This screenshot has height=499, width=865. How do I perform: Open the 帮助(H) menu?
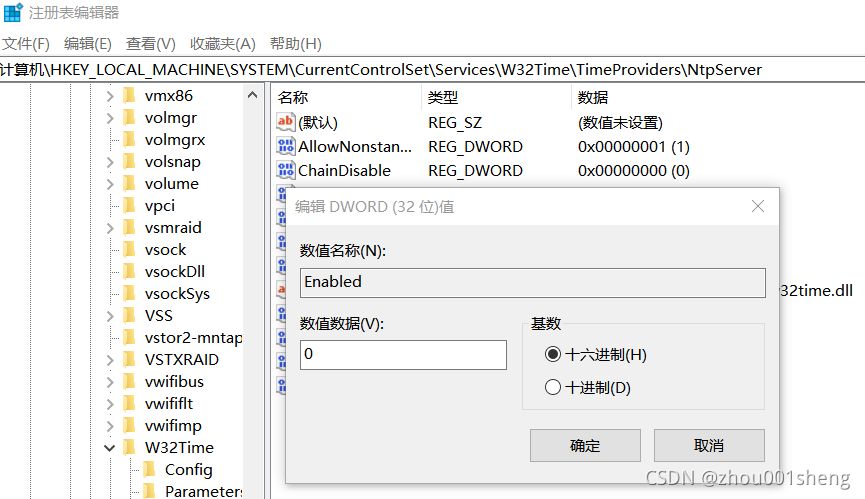coord(296,44)
